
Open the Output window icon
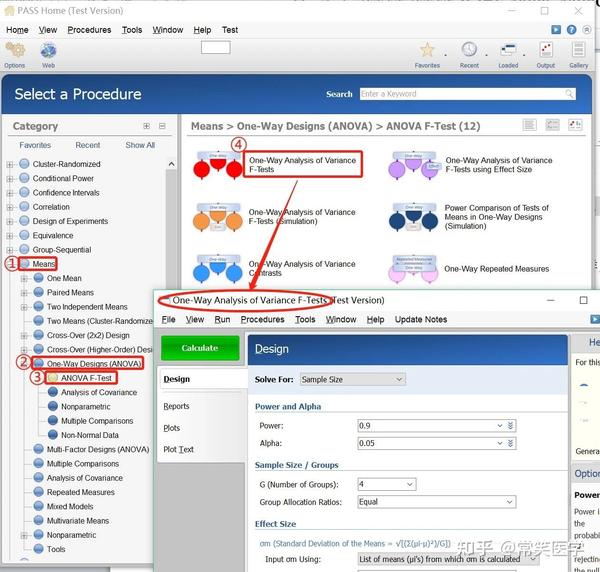pos(546,50)
